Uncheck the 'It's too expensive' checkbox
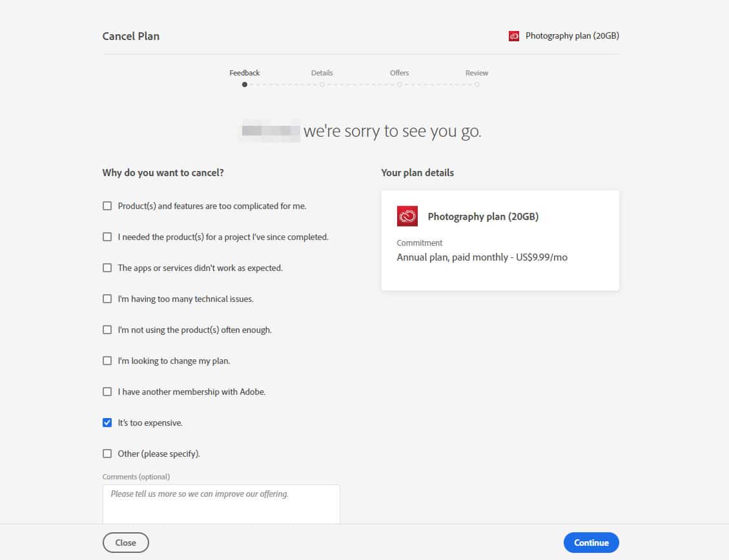729x560 pixels. pyautogui.click(x=107, y=423)
